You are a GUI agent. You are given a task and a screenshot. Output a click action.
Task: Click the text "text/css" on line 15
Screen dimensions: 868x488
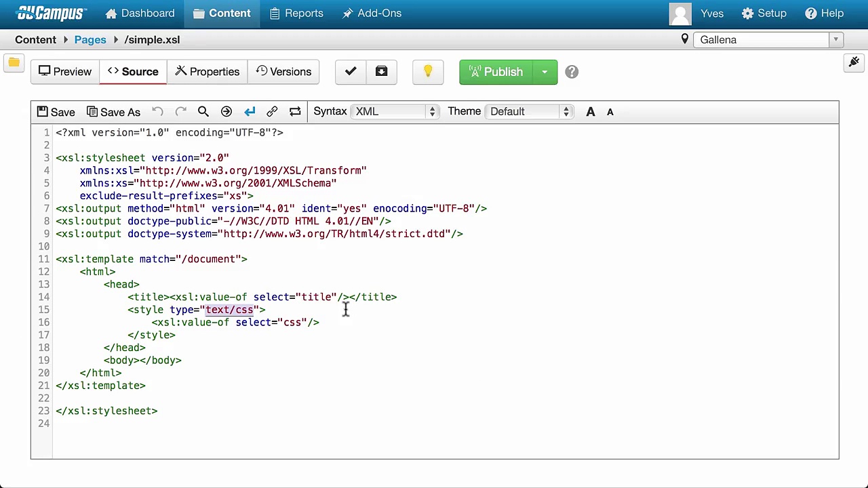[229, 310]
